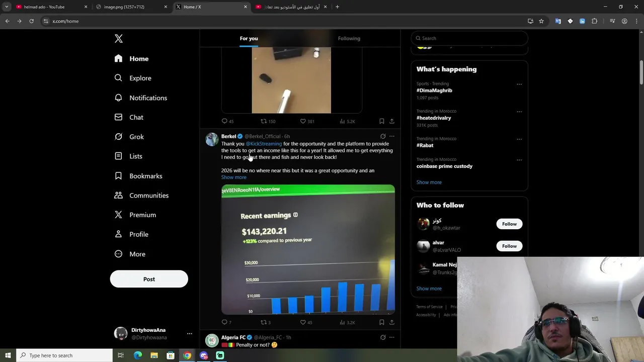
Task: Open Communities from sidebar
Action: [141, 196]
